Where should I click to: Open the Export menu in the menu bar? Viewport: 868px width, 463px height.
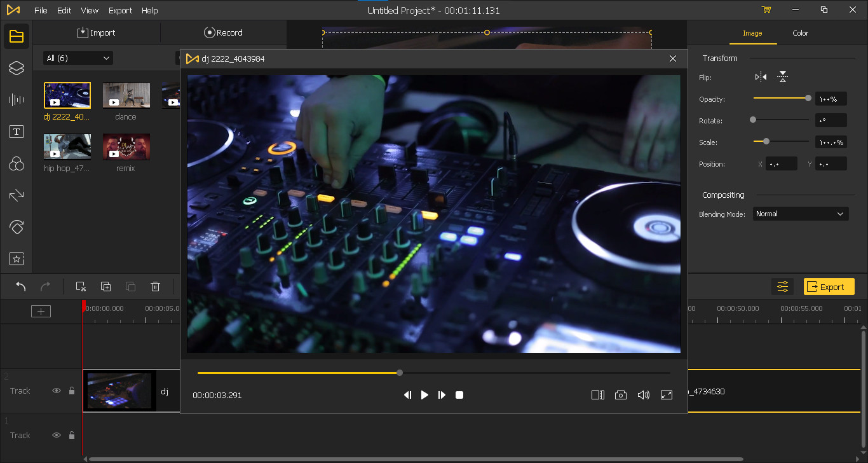click(x=120, y=10)
